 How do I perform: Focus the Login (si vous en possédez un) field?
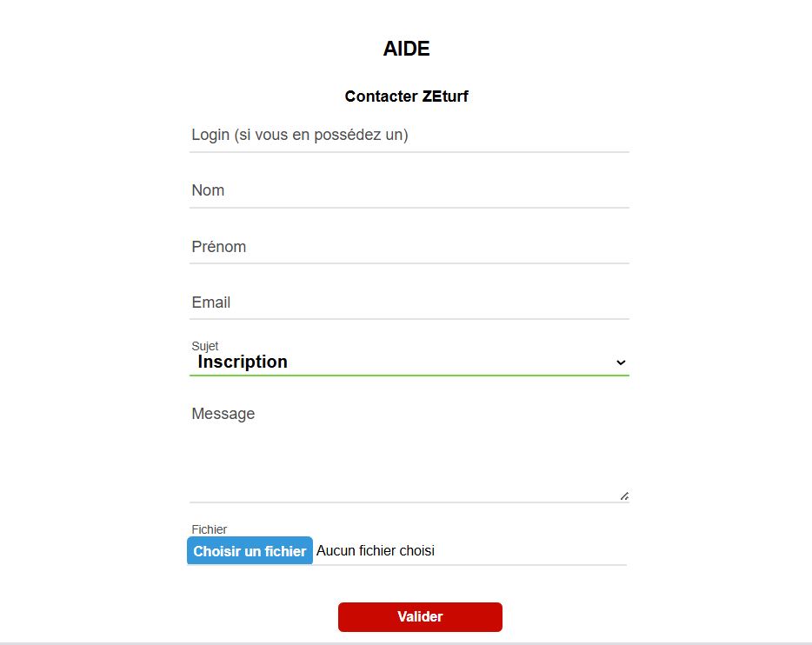pyautogui.click(x=409, y=135)
